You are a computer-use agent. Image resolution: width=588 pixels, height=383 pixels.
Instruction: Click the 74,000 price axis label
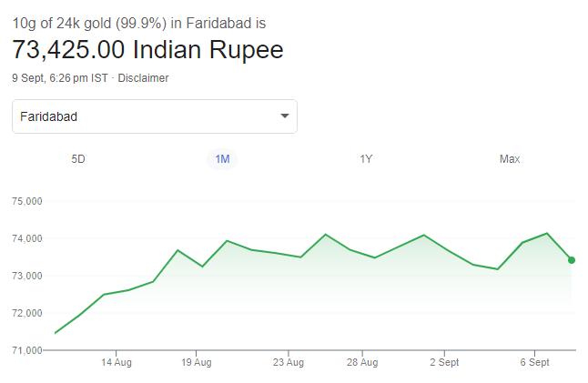tap(28, 238)
